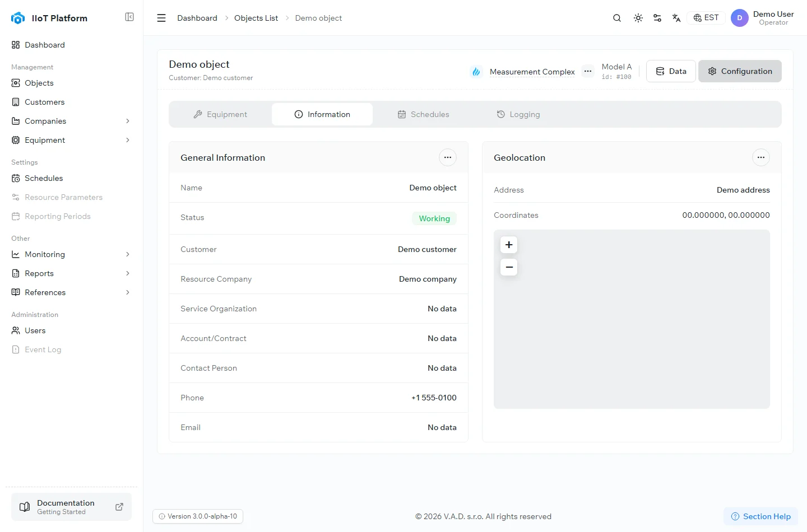Go to Dashboard breadcrumb
The width and height of the screenshot is (807, 532).
(197, 18)
